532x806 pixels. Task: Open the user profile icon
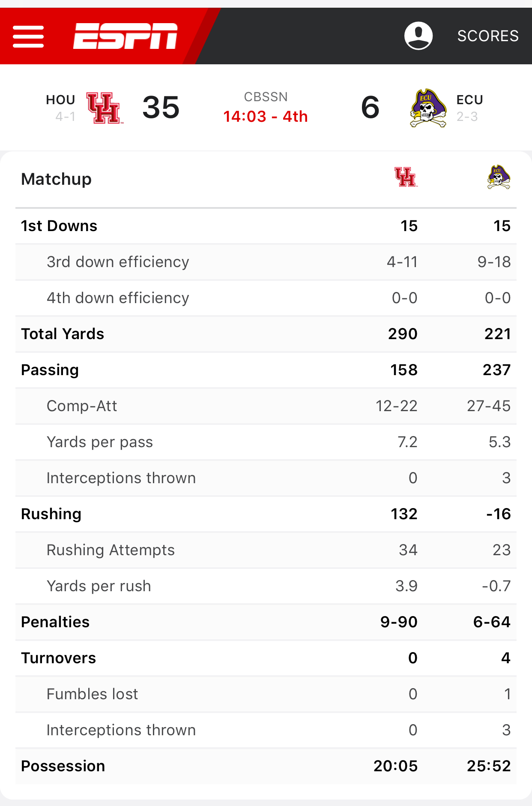[418, 36]
